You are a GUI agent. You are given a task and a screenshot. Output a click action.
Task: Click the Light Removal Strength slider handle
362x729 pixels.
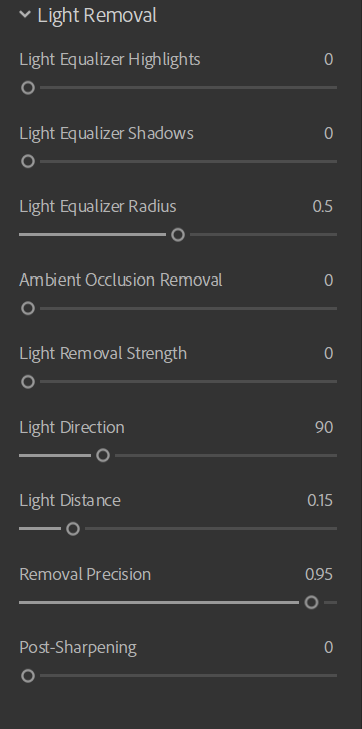[x=28, y=382]
